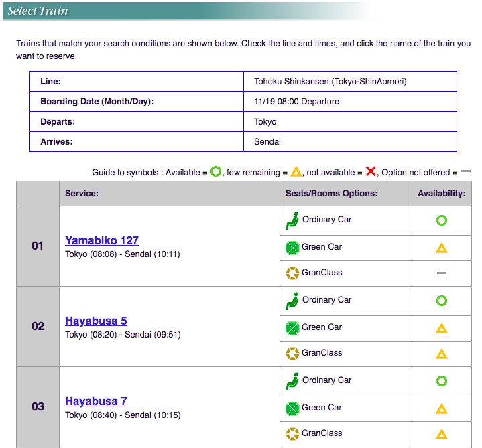Click Green Car icon for Yamabiko 127
The height and width of the screenshot is (448, 482).
[292, 248]
